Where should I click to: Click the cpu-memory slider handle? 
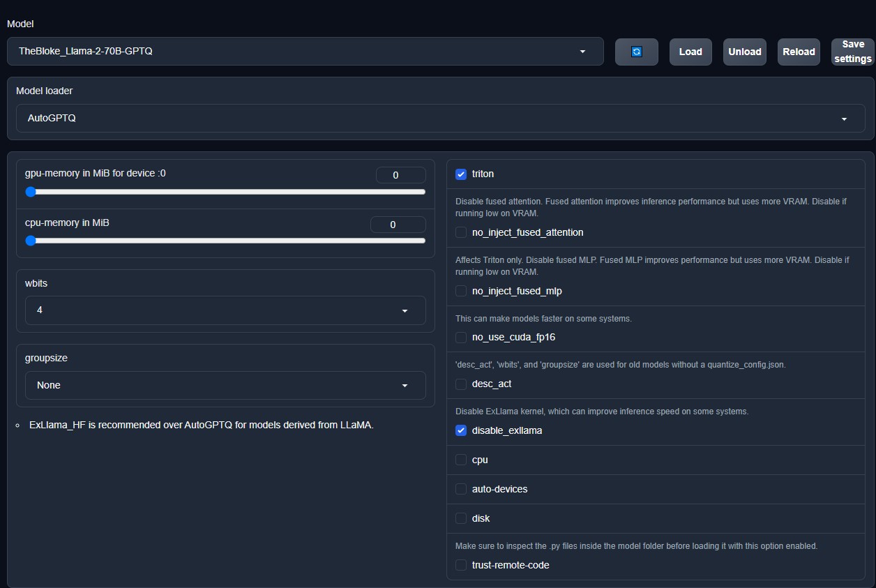coord(31,241)
